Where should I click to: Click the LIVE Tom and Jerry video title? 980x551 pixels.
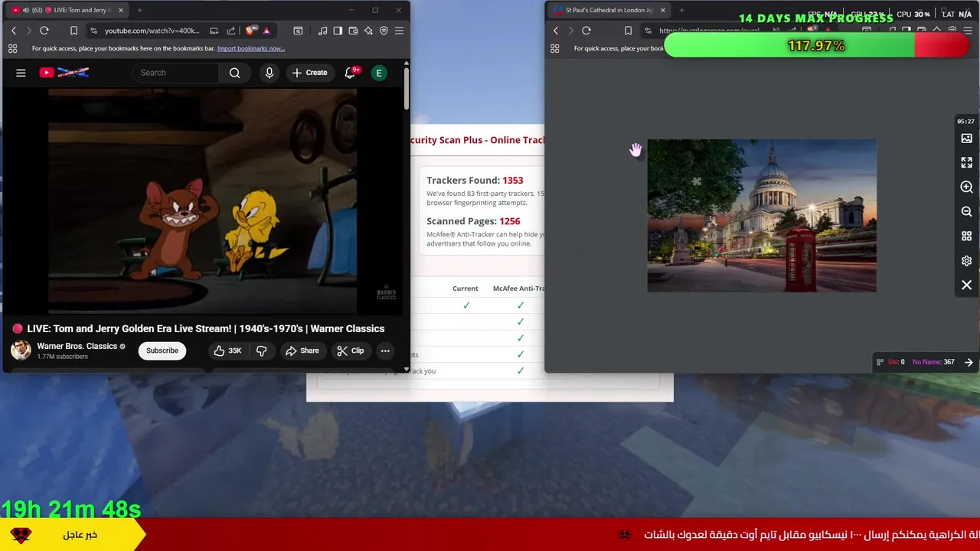pos(206,328)
